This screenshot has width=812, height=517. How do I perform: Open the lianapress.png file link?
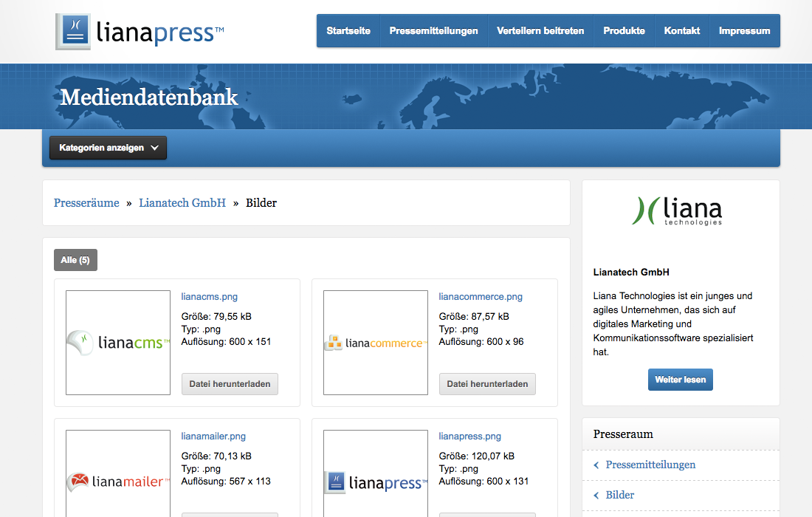click(469, 436)
